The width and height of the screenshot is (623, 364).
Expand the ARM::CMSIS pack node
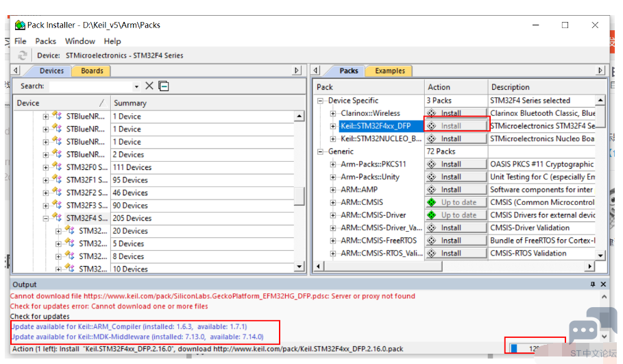[x=333, y=203]
